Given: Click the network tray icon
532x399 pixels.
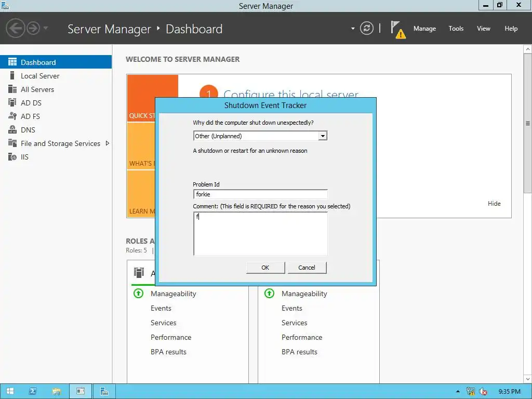Looking at the screenshot, I should [471, 392].
